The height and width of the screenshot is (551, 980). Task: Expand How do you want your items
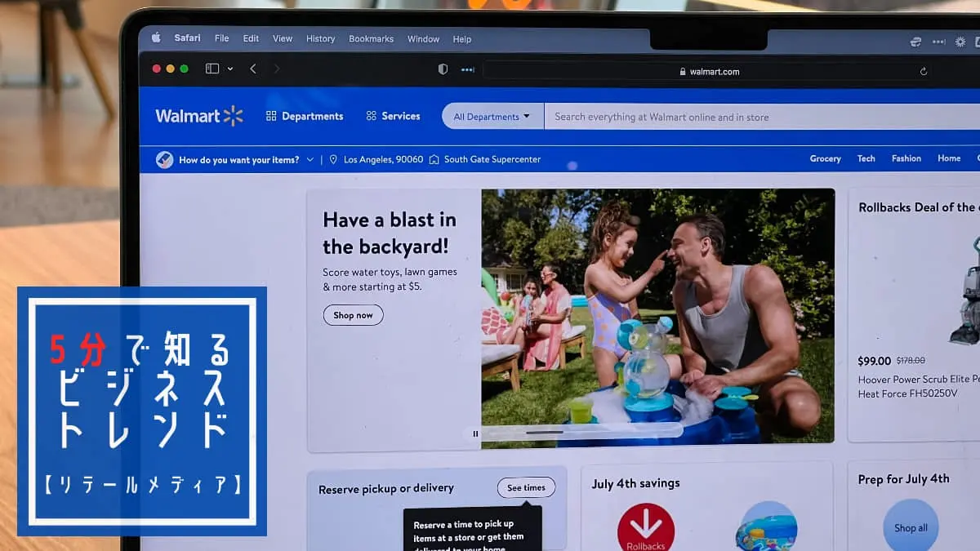(236, 160)
